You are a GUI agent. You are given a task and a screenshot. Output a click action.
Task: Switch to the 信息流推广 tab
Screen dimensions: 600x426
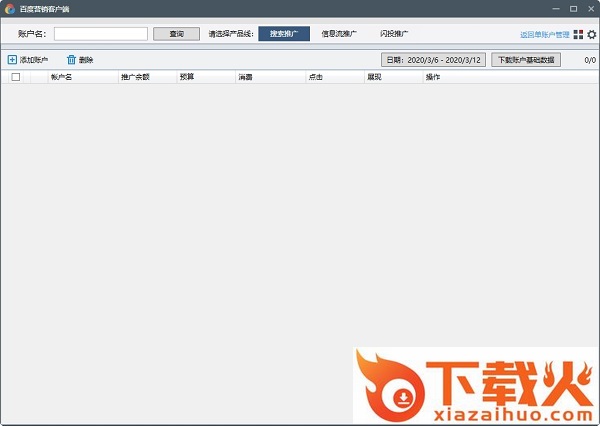[339, 34]
